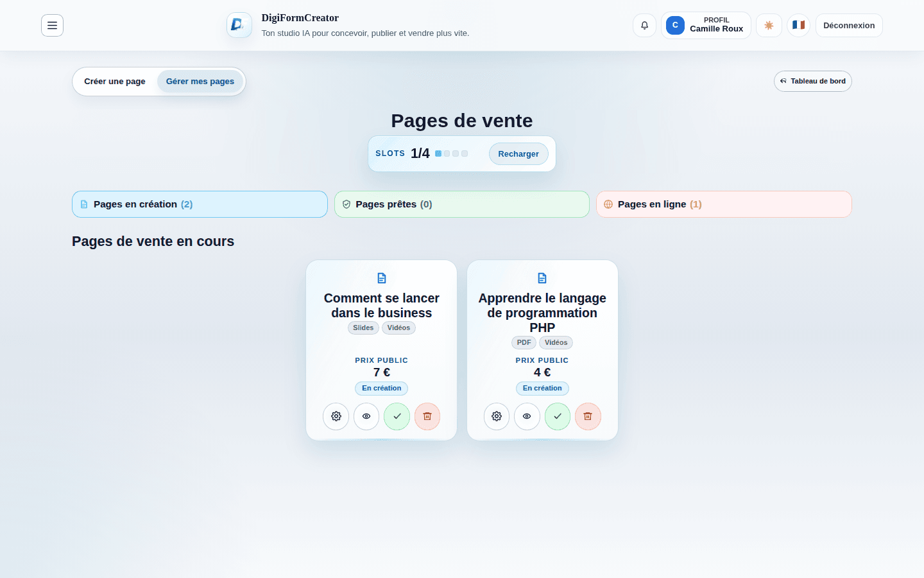
Task: Click the Déconnexion button
Action: click(x=849, y=26)
